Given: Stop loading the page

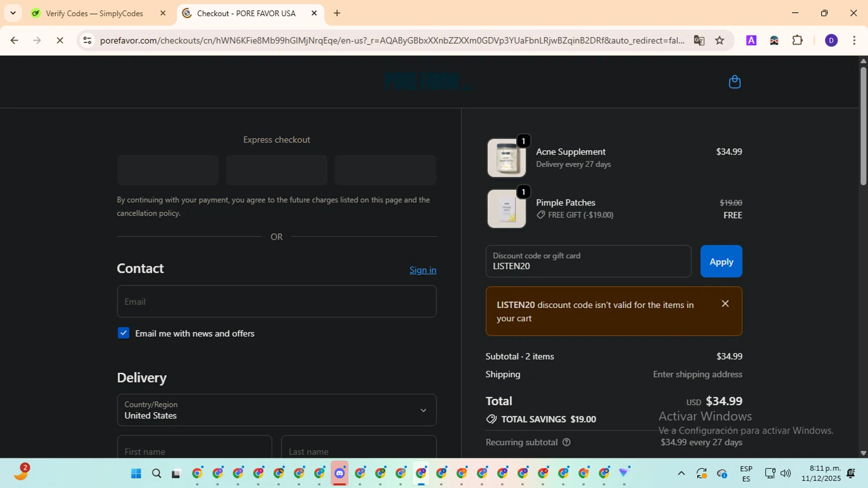Looking at the screenshot, I should point(60,41).
